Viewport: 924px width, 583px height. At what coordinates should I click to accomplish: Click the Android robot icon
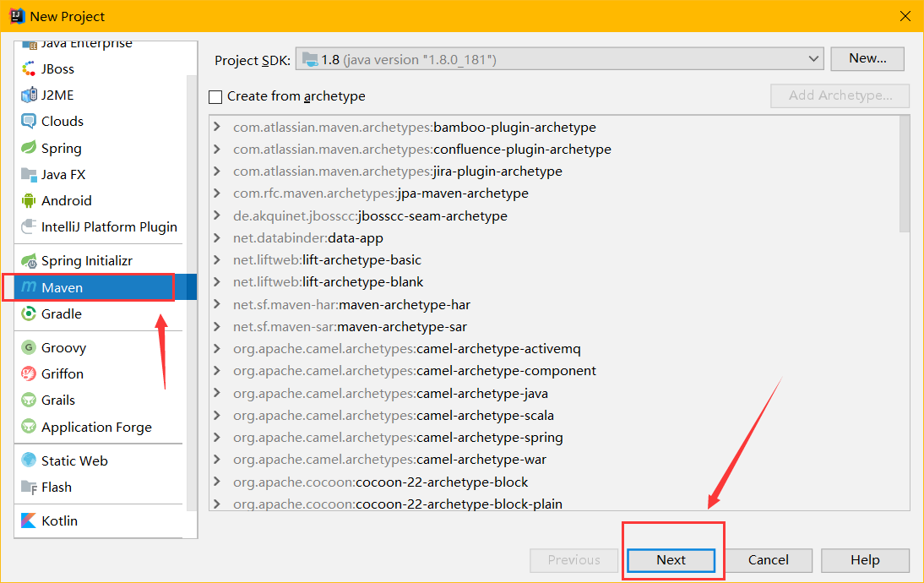tap(28, 200)
